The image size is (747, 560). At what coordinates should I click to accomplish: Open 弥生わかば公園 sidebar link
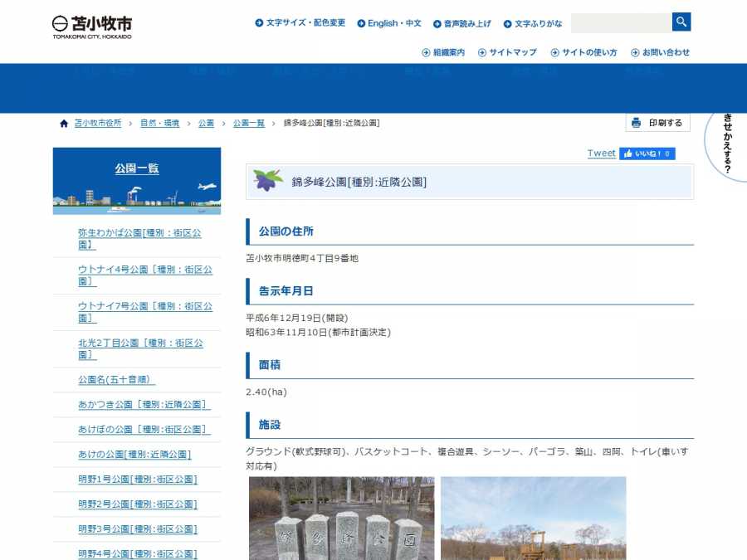click(139, 239)
